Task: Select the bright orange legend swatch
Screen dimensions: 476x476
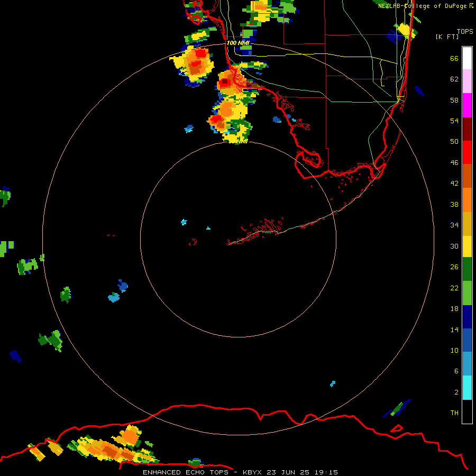Action: coord(467,200)
